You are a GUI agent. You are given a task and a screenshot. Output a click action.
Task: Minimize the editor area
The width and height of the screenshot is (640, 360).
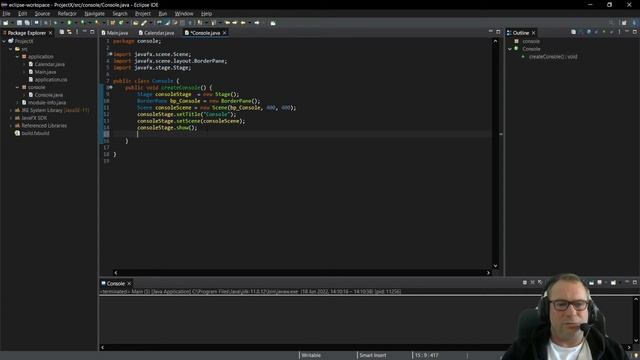click(x=491, y=31)
